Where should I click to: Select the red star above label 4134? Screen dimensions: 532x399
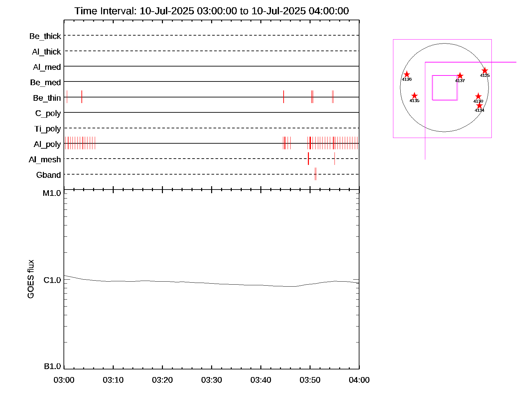click(x=479, y=105)
